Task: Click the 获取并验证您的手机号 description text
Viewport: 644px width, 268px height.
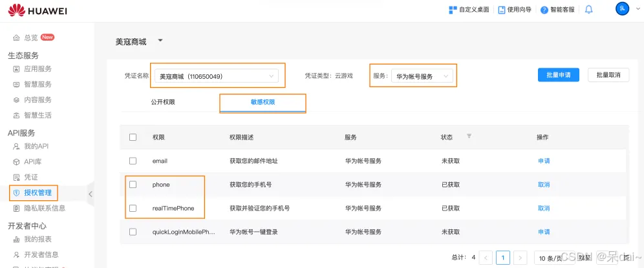Action: tap(260, 208)
